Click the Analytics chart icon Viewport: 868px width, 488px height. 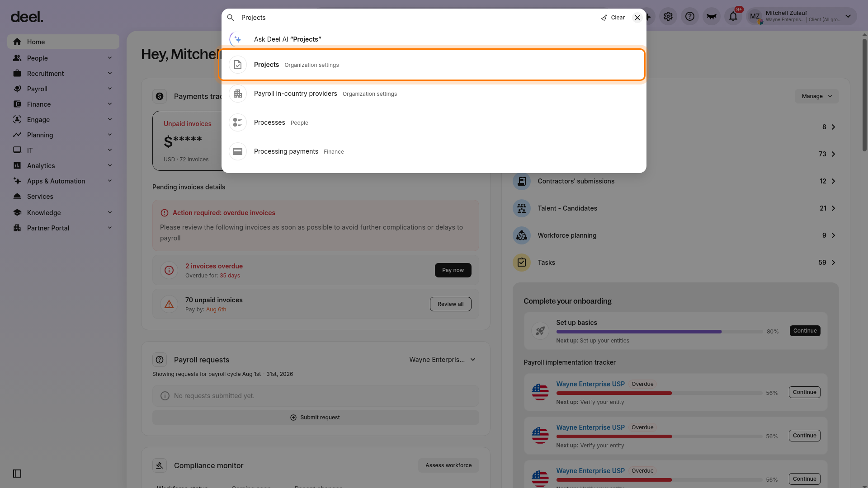17,165
